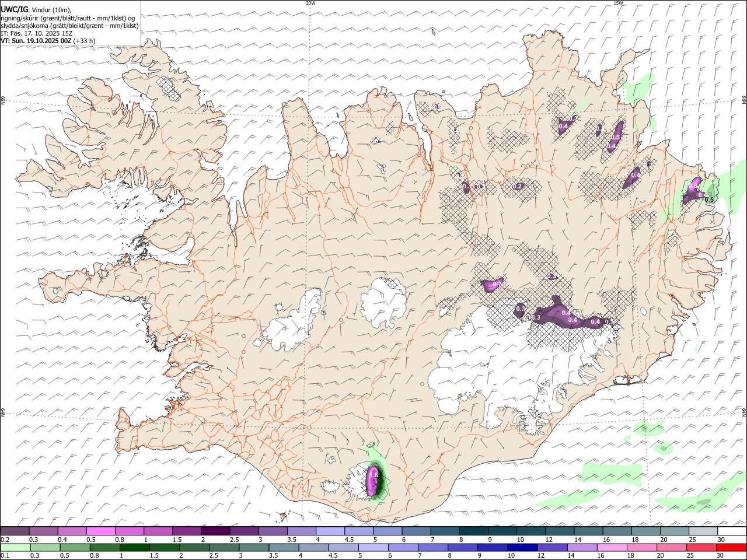
Task: Select the 10 deep blue swatch, lower legend row
Action: click(x=522, y=547)
